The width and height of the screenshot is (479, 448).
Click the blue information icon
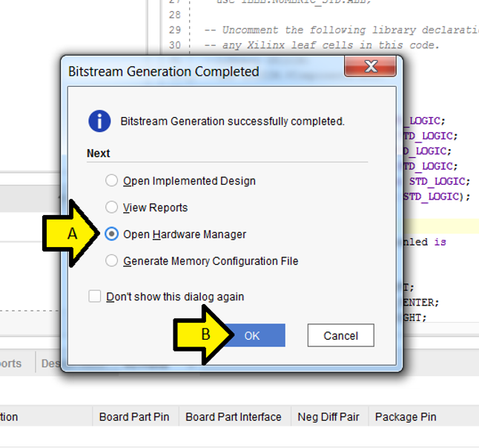click(x=99, y=121)
